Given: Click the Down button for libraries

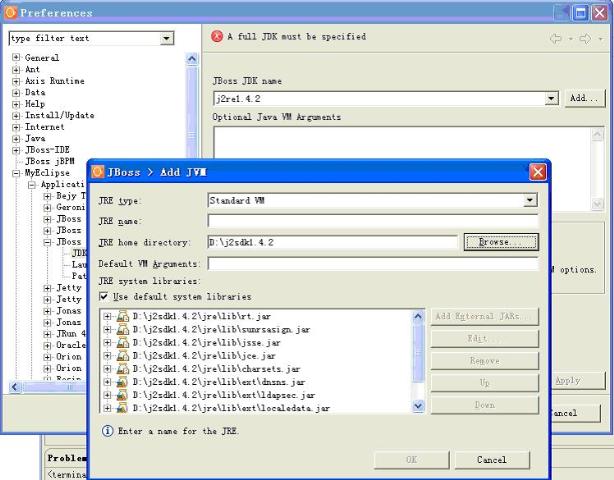Looking at the screenshot, I should 485,405.
